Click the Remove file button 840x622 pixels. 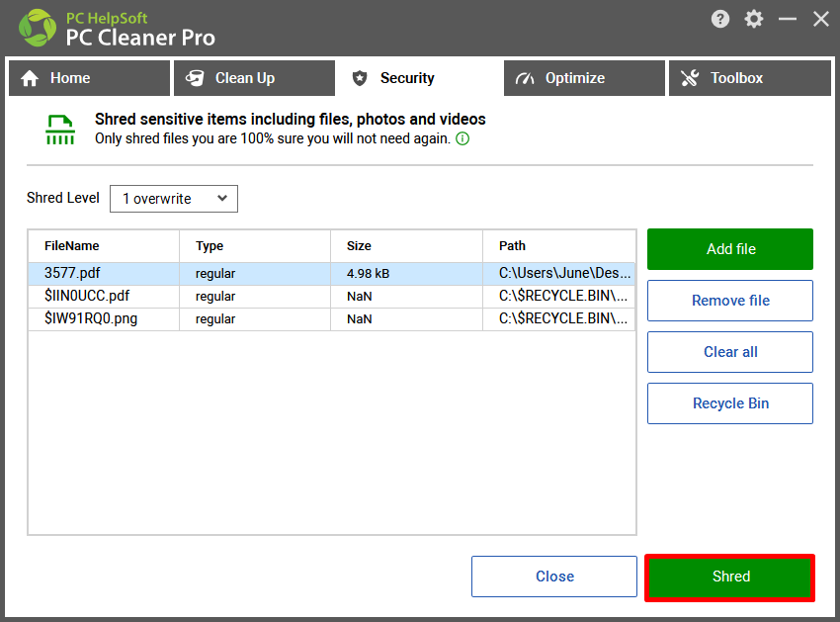pos(730,301)
